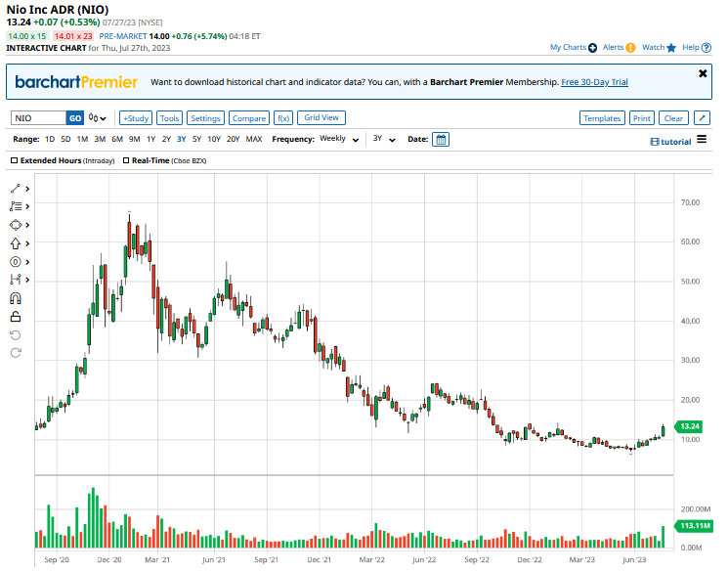This screenshot has height=571, width=728.
Task: Click the 113.11M volume label
Action: (x=694, y=525)
